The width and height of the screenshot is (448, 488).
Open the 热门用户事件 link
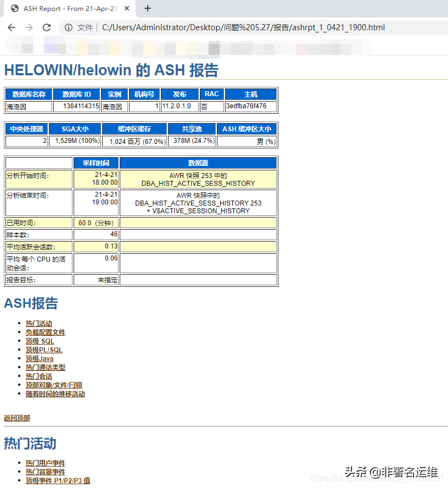tap(45, 463)
